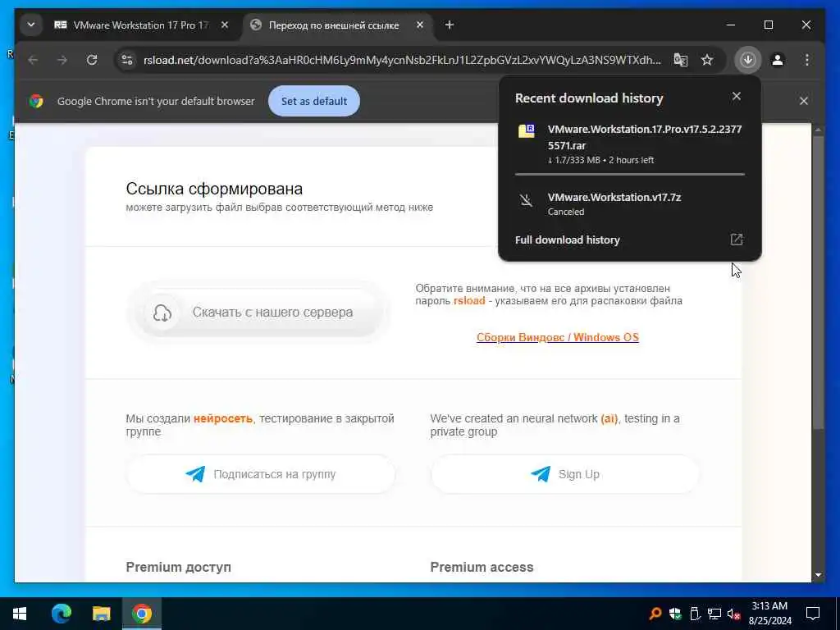Click the page vertical scrollbar thumb
840x630 pixels.
pos(818,282)
